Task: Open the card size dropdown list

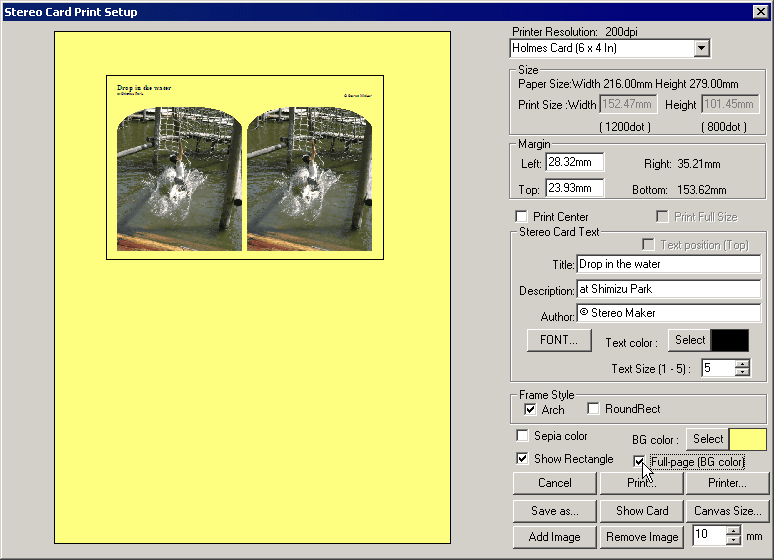Action: pyautogui.click(x=701, y=48)
